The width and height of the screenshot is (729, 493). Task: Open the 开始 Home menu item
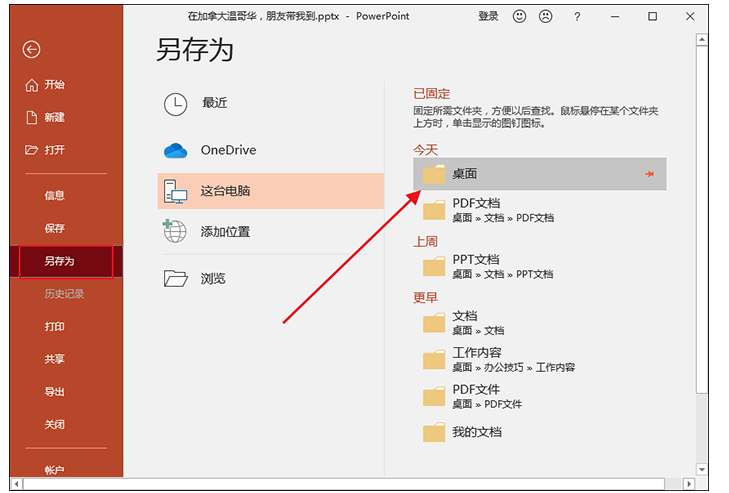pyautogui.click(x=55, y=85)
